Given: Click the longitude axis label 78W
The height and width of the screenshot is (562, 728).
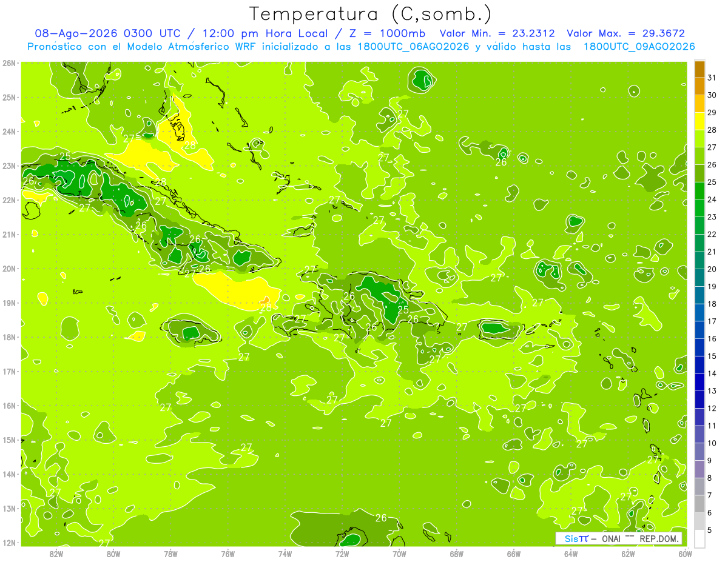Looking at the screenshot, I should [170, 553].
